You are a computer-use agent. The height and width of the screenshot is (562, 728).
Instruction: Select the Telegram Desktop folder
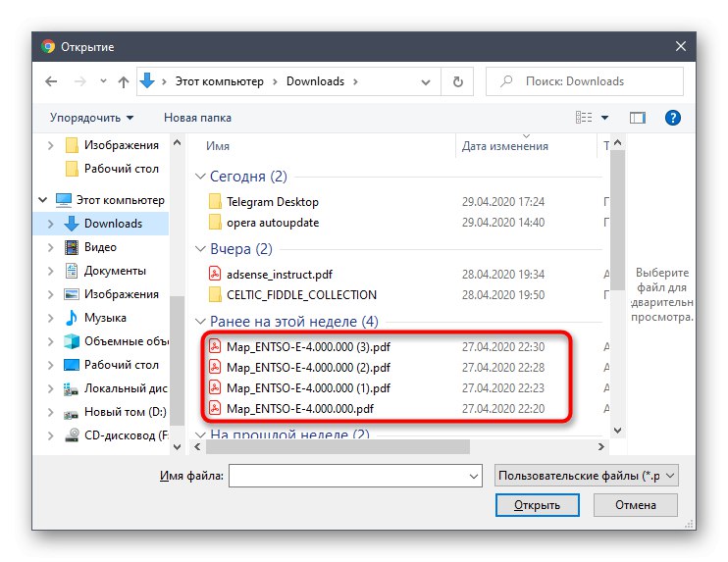pos(273,202)
